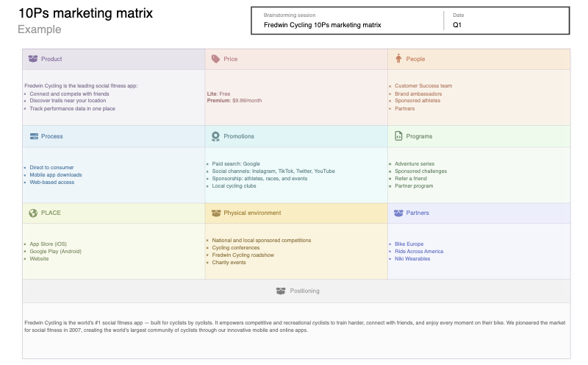Click the Promotions ribbon badge icon
588x365 pixels.
point(215,136)
